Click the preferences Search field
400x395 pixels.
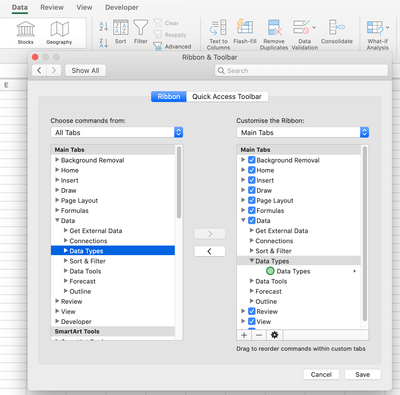[301, 70]
